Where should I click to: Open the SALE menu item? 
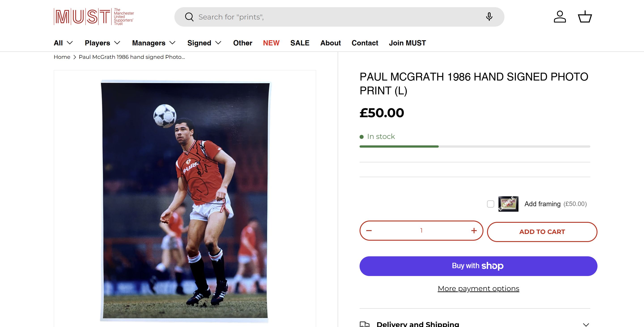point(300,43)
